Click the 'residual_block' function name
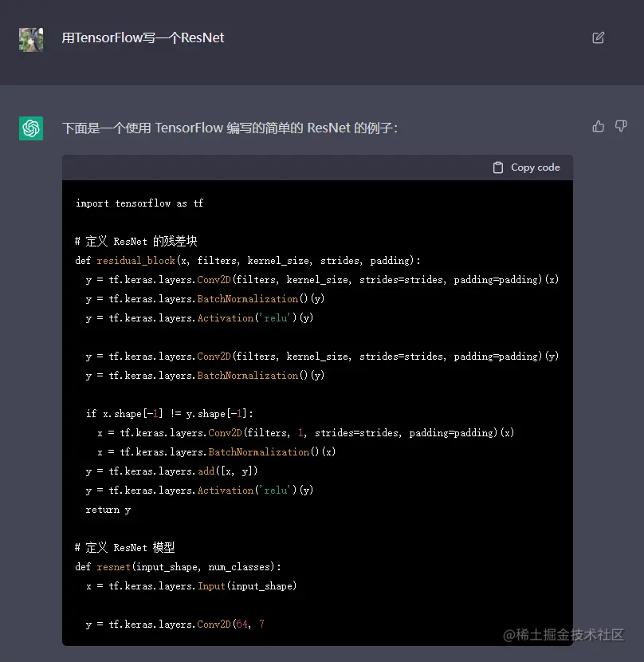This screenshot has height=662, width=644. 135,261
